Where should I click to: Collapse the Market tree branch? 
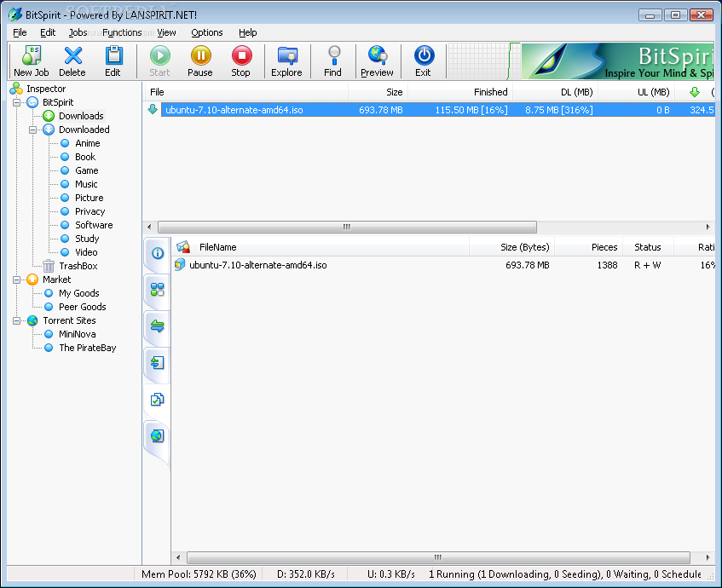click(17, 280)
